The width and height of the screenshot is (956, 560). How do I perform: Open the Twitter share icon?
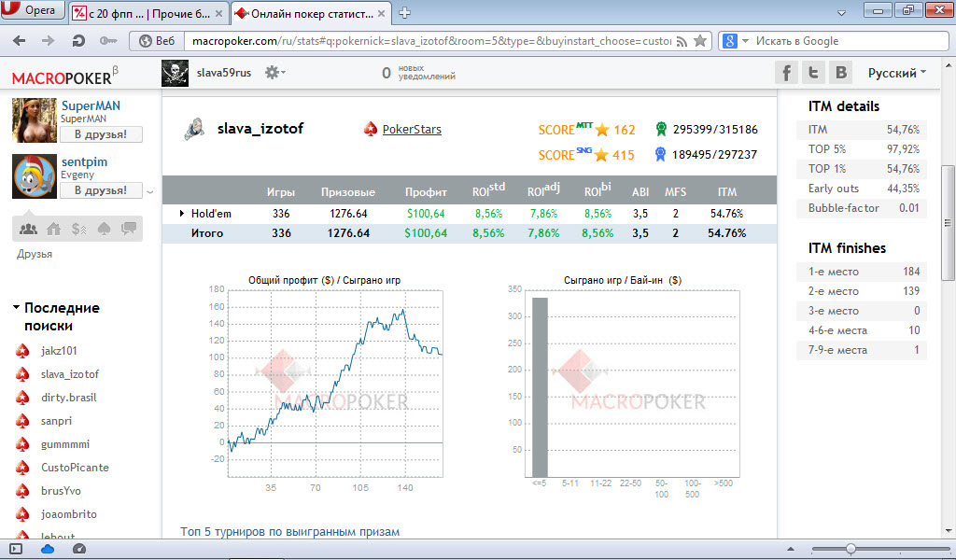[x=813, y=73]
